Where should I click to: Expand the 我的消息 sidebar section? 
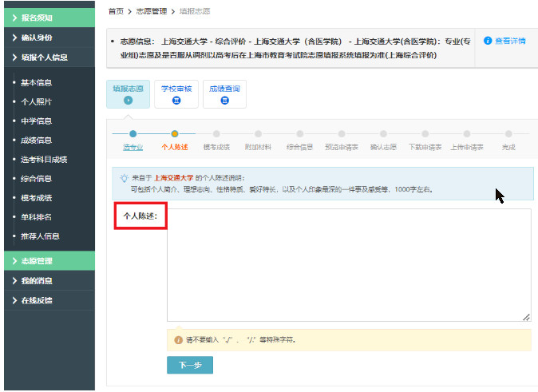coord(49,281)
